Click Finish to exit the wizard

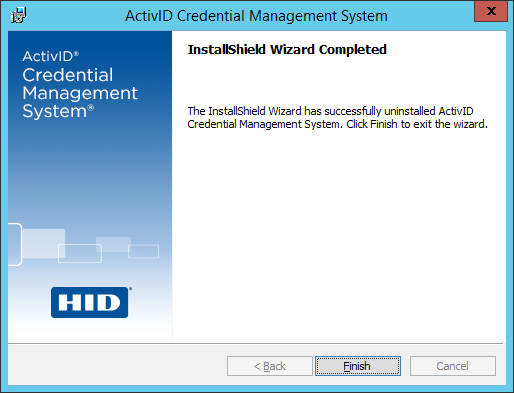358,366
